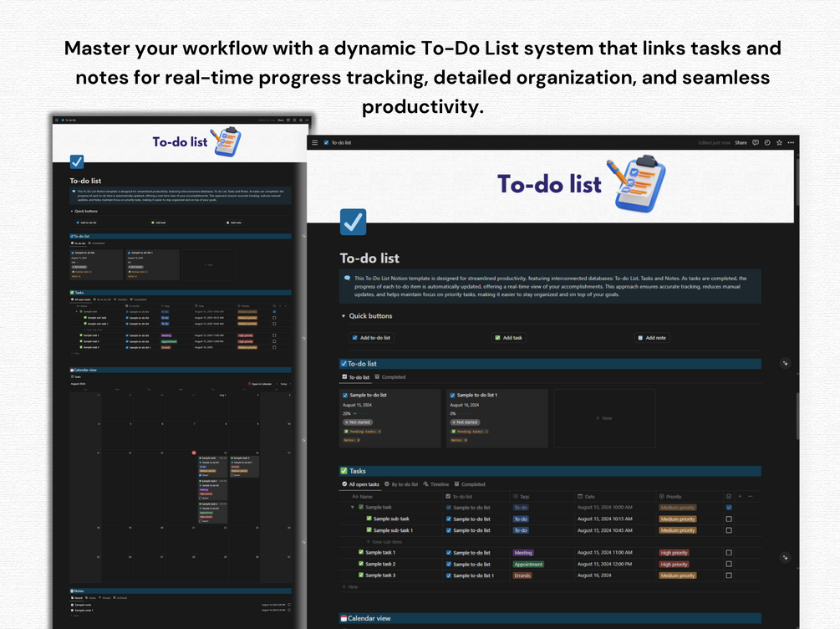
Task: Click New sub-item under Sample sub-task 1
Action: tap(384, 542)
